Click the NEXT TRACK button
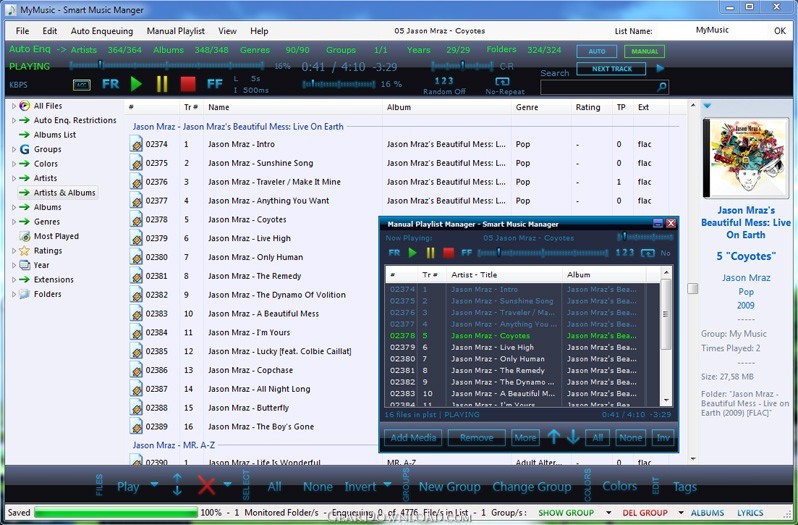Screen dimensions: 798x525 [x=611, y=69]
